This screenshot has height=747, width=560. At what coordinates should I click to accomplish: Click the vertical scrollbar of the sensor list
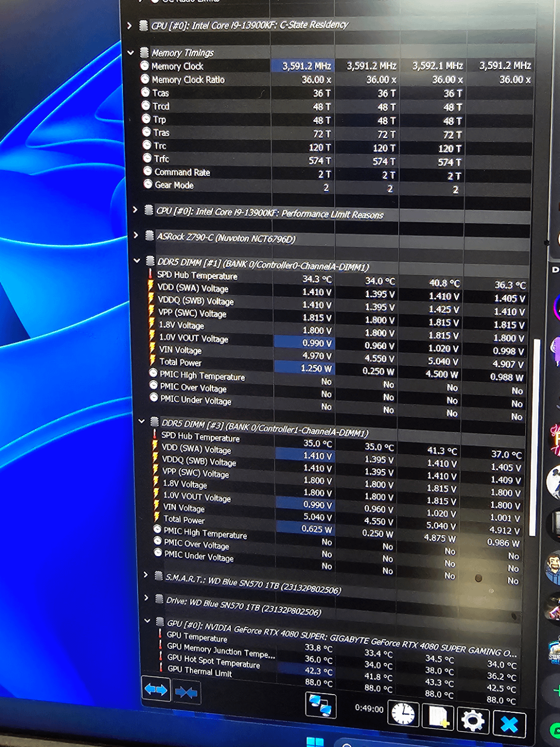tap(536, 437)
